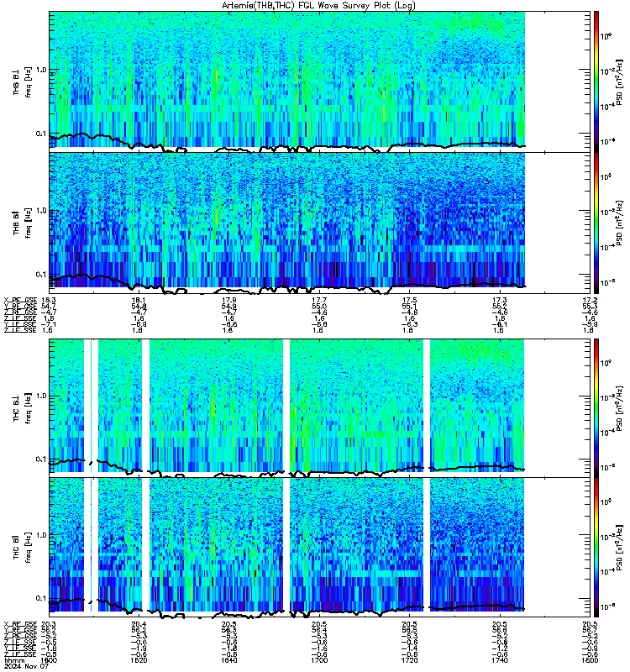Image resolution: width=630 pixels, height=672 pixels.
Task: Click the '1.0' frequency tick in THB B∥ panel
Action: pos(41,211)
